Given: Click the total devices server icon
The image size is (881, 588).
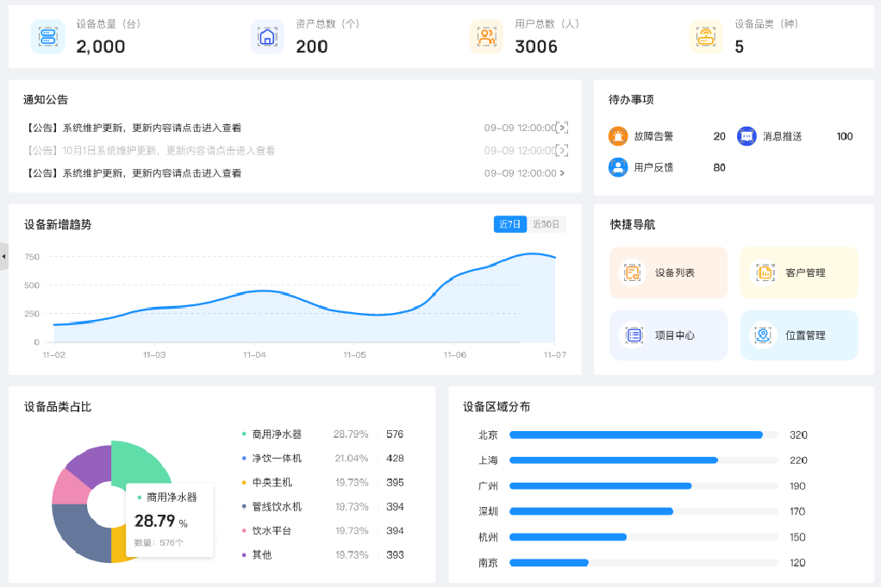Looking at the screenshot, I should 47,36.
